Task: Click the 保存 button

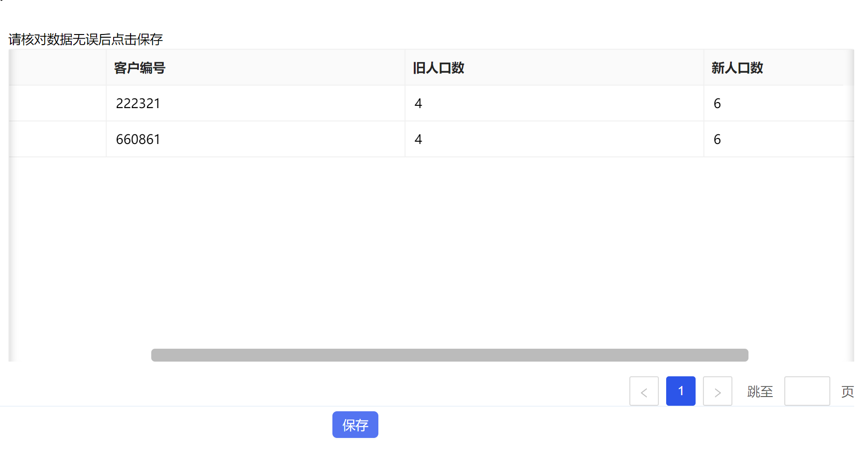Action: click(355, 425)
